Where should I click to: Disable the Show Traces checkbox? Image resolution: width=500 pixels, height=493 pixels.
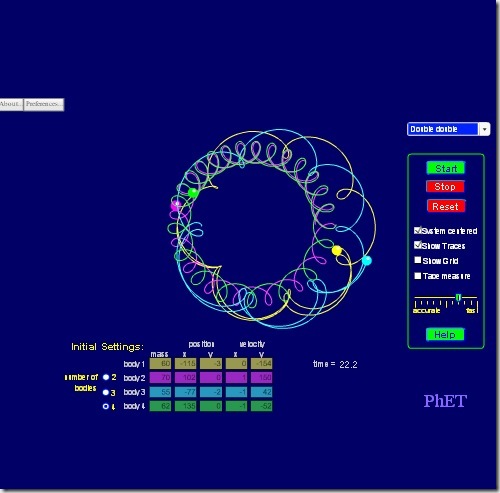417,245
